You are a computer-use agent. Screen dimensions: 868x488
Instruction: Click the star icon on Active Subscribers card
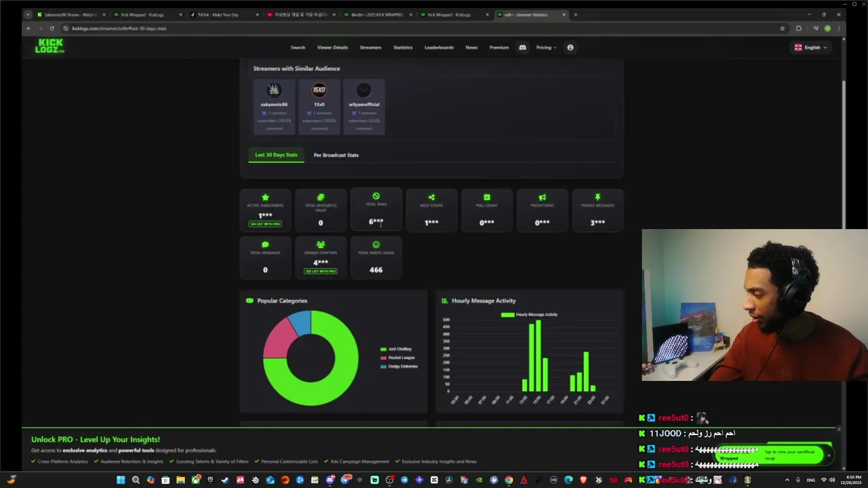[x=265, y=197]
